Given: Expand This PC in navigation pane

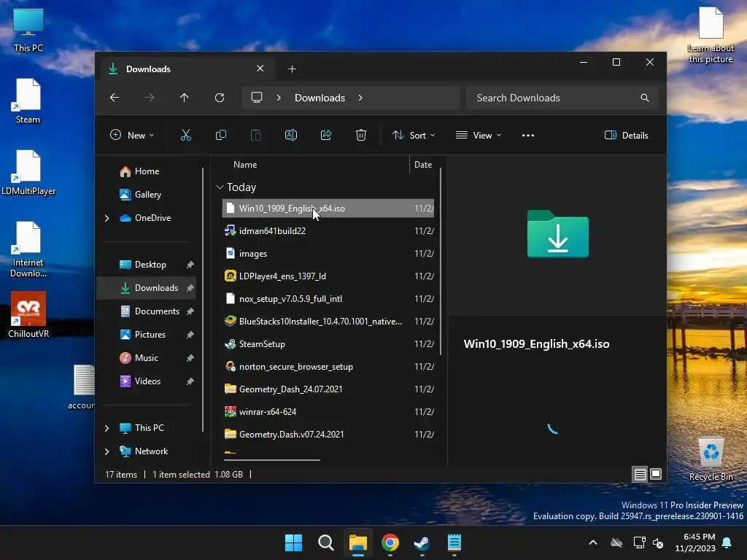Looking at the screenshot, I should coord(107,428).
